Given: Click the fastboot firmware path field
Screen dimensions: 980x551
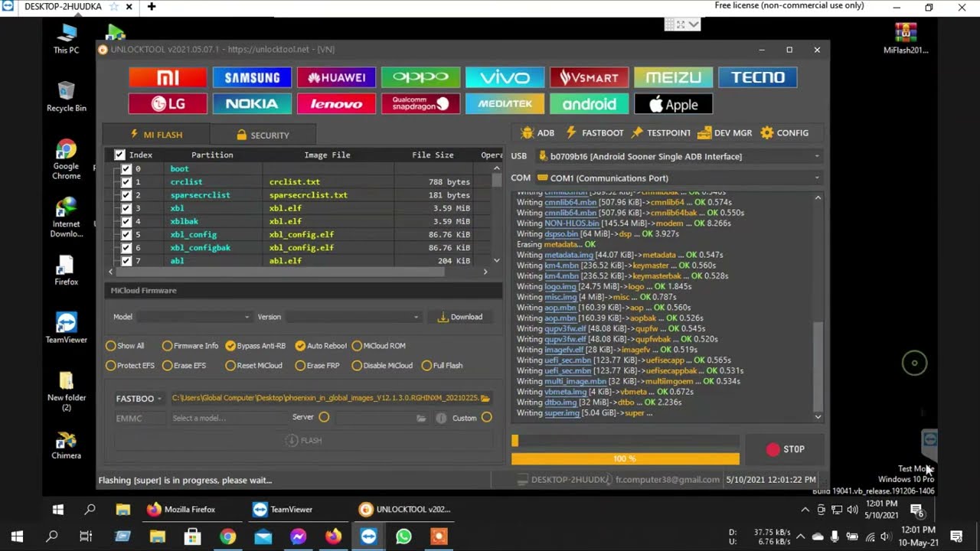Looking at the screenshot, I should tap(325, 399).
